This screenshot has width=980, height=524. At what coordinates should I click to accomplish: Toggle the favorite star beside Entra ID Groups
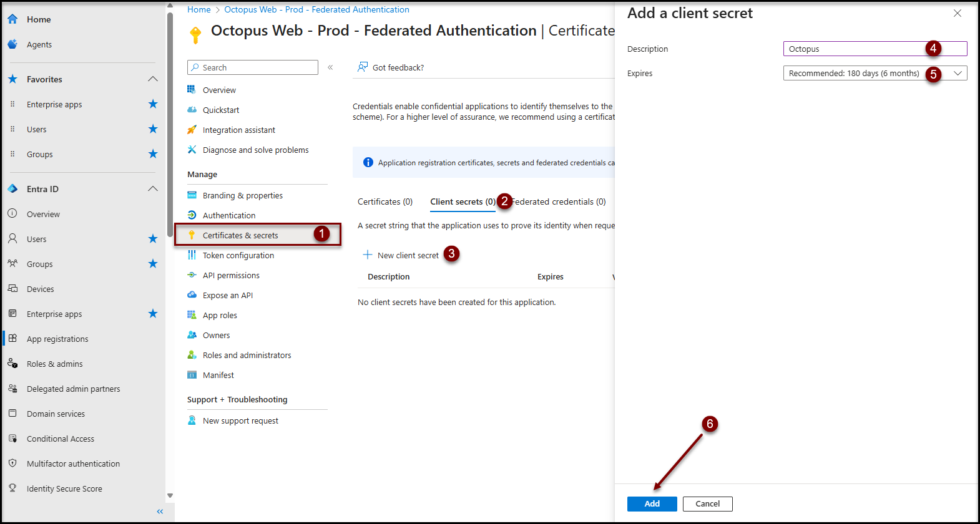153,264
